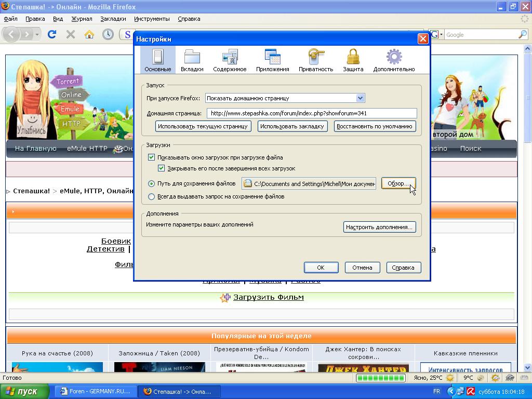The image size is (532, 399).
Task: Open the Правка menu
Action: [35, 19]
